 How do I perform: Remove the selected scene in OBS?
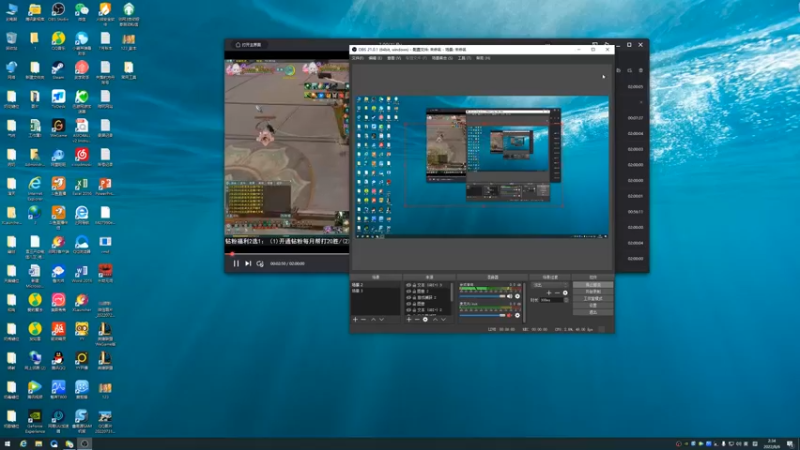click(x=363, y=319)
